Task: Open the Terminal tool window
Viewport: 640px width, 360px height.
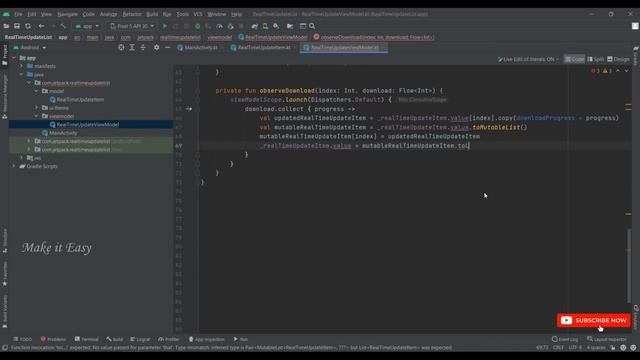Action: coord(87,339)
